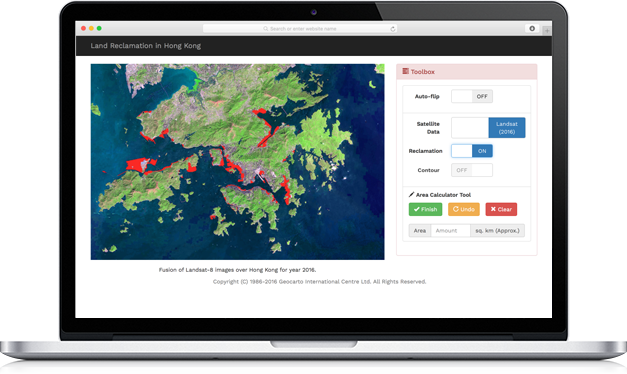Screen dimensions: 627x374
Task: Add a new browser tab with plus icon
Action: coord(547,30)
